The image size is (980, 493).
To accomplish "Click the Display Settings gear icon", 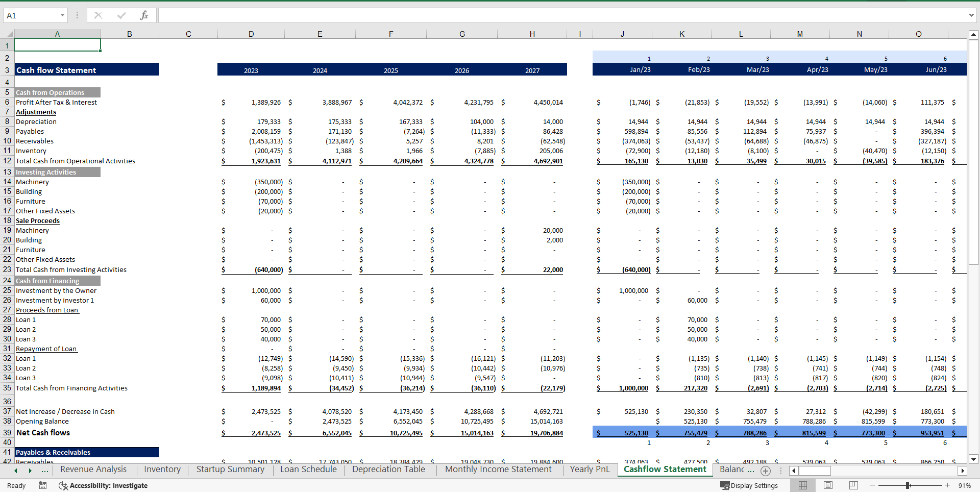I will (x=724, y=485).
